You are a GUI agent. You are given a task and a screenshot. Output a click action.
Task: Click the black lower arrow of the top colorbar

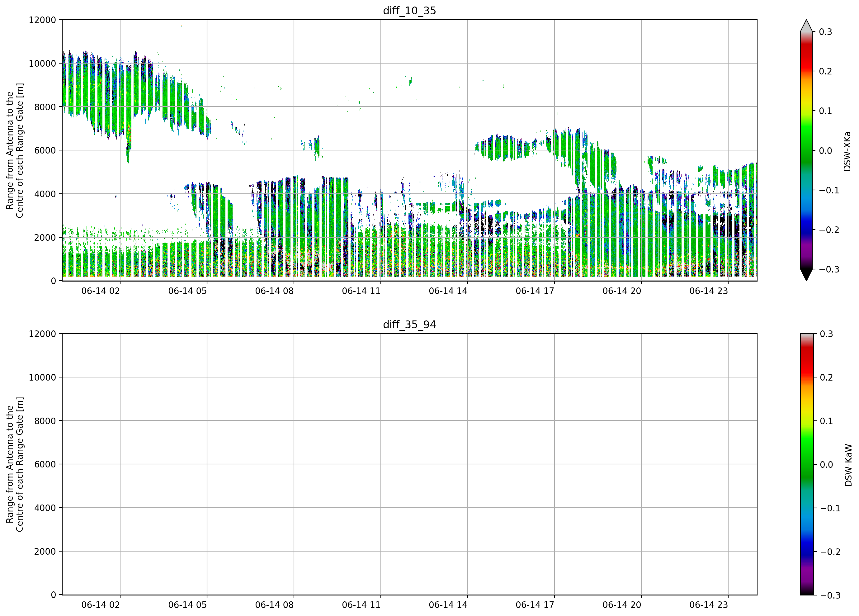806,275
